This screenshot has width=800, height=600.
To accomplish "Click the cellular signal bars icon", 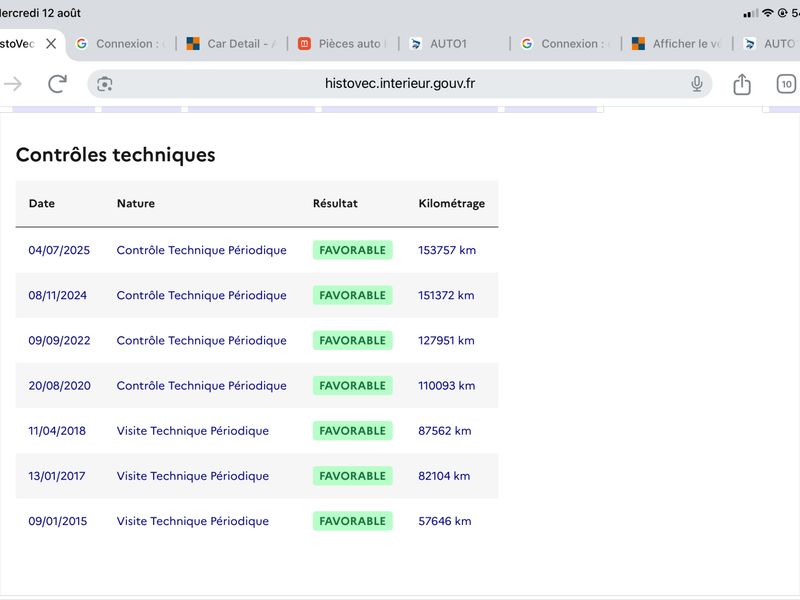I will [x=751, y=13].
